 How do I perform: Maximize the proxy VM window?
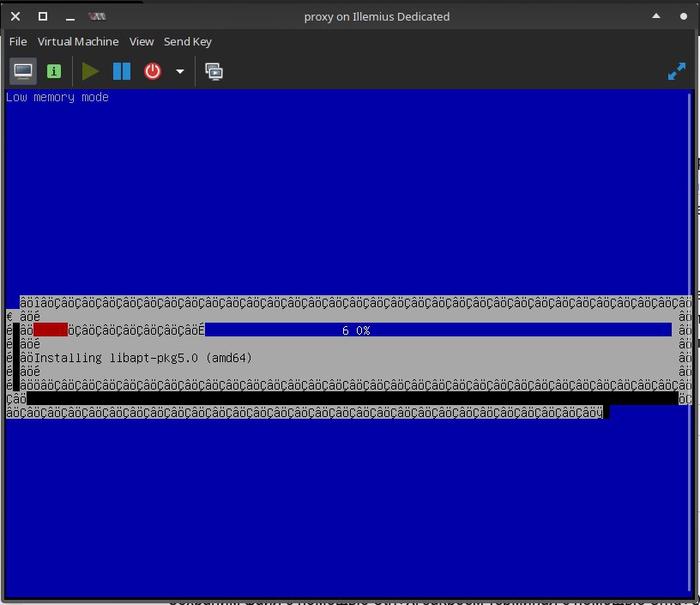(43, 16)
